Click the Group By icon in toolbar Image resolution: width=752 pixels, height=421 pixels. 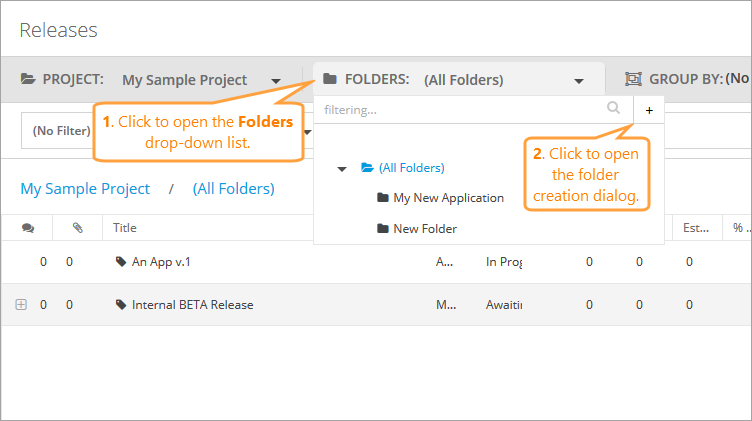[x=633, y=79]
